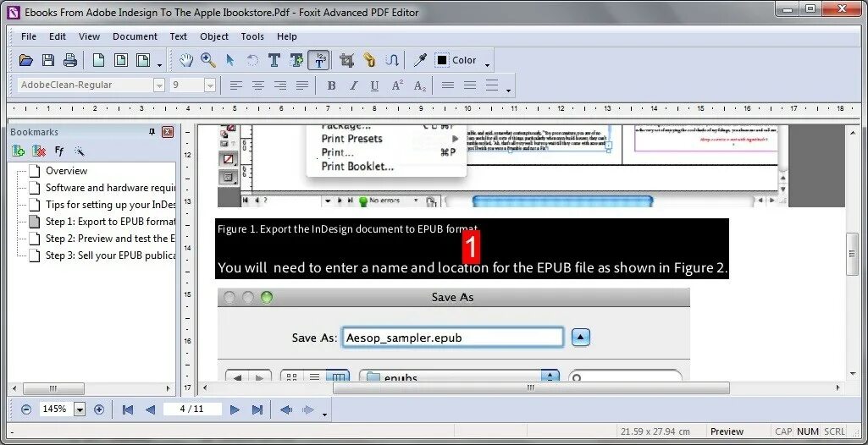
Task: Zoom in with the plus button
Action: tap(99, 409)
